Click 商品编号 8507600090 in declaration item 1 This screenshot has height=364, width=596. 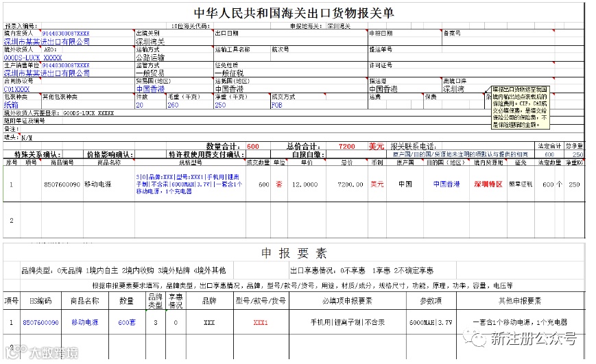[62, 184]
